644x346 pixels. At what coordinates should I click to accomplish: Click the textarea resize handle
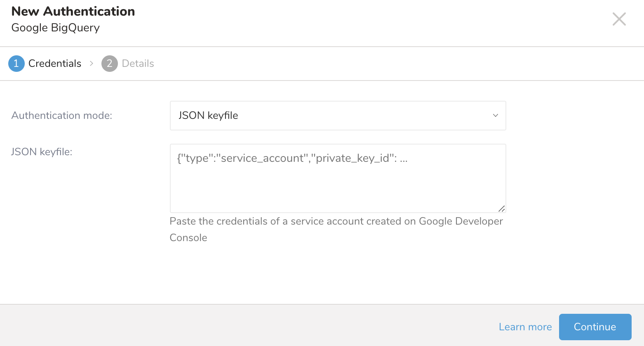point(501,209)
